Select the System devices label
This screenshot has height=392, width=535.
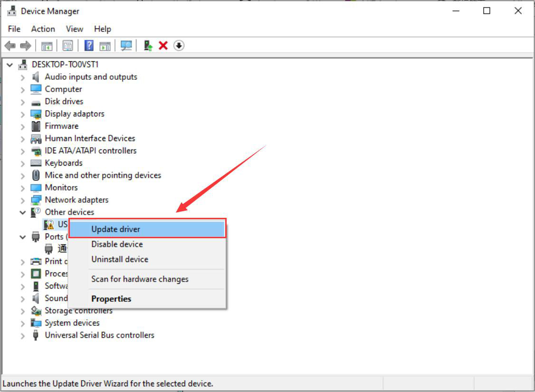point(72,323)
